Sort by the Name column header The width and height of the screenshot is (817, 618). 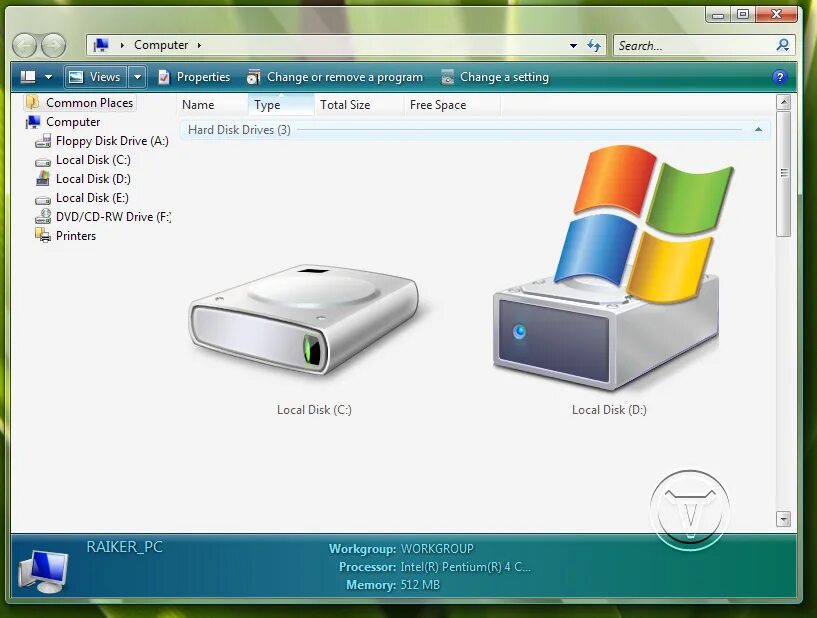click(x=212, y=105)
